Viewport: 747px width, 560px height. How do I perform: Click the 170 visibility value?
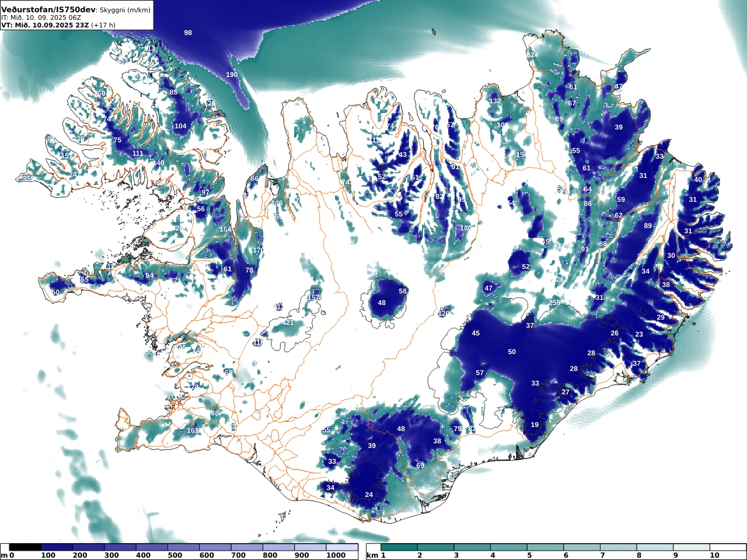(x=259, y=250)
